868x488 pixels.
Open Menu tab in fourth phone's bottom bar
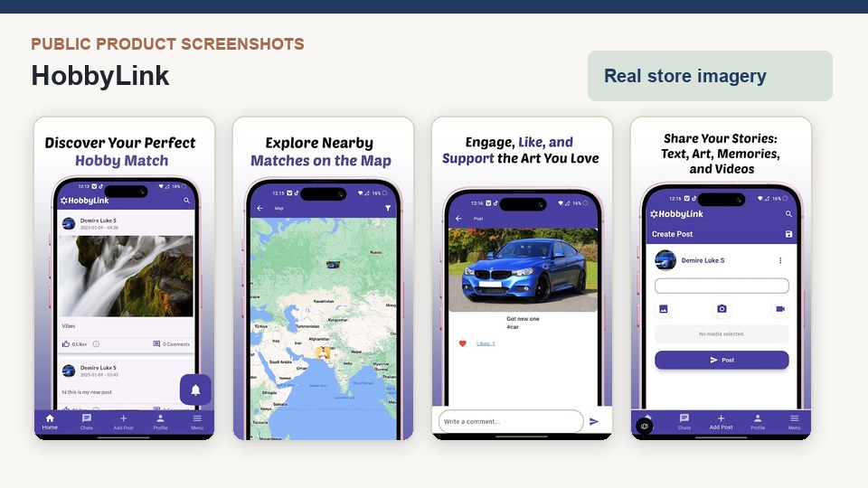pos(795,422)
